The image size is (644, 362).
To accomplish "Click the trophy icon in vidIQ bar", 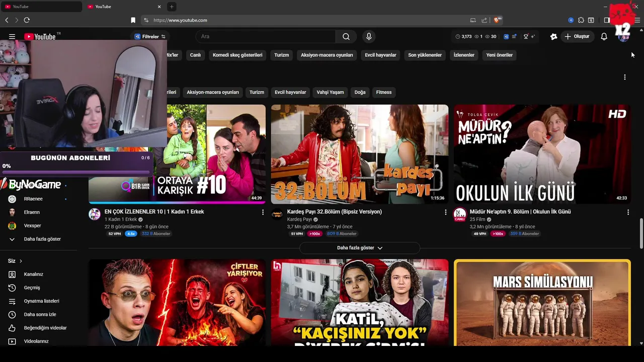I will pyautogui.click(x=526, y=37).
